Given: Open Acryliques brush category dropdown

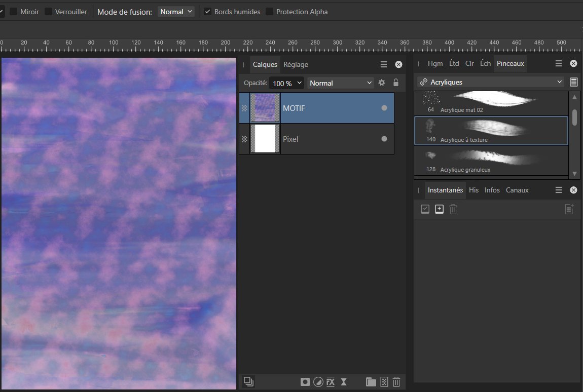Looking at the screenshot, I should click(x=490, y=82).
